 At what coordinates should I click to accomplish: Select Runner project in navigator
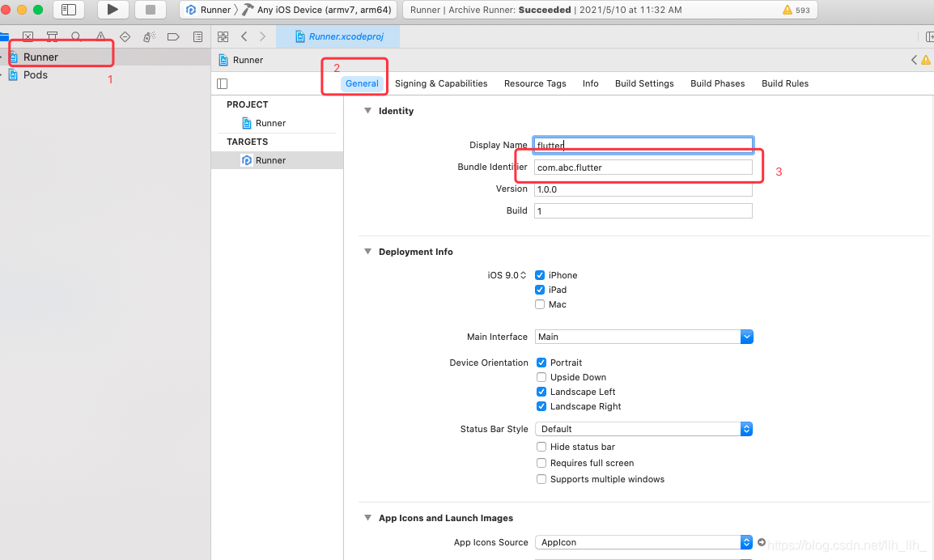(40, 57)
